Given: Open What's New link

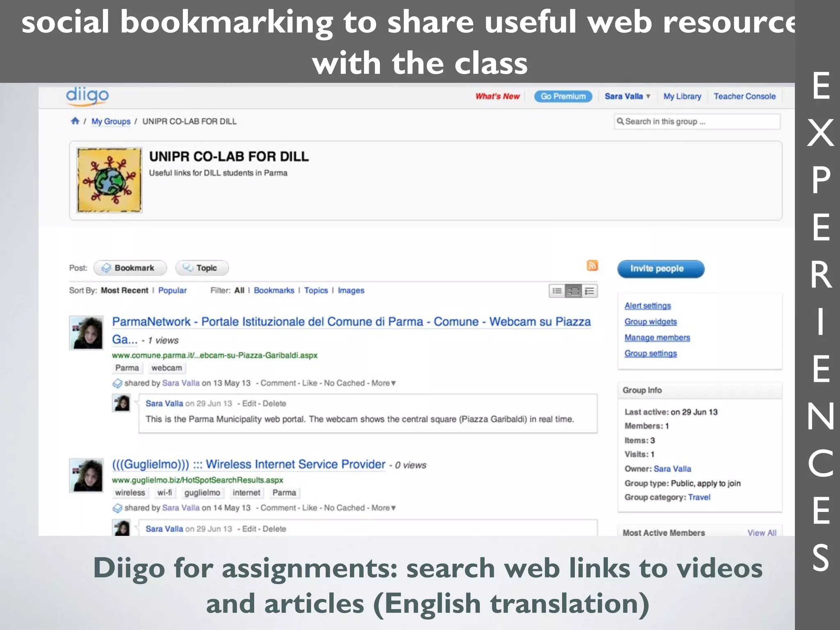Looking at the screenshot, I should (x=498, y=96).
